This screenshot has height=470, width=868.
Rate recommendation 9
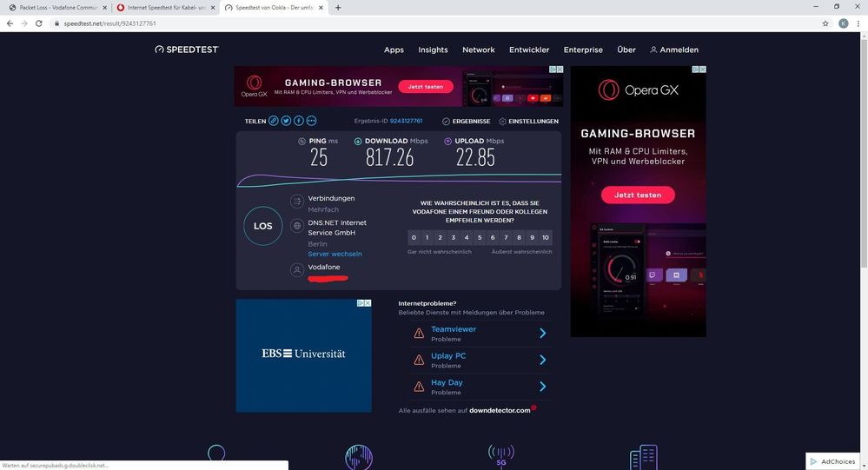click(x=532, y=237)
